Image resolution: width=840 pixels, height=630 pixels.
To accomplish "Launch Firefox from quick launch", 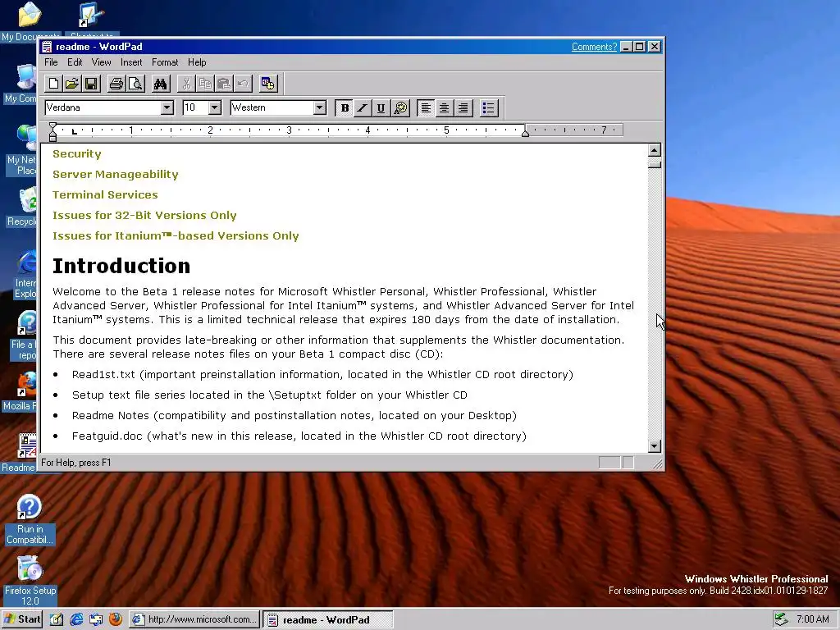I will 115,619.
